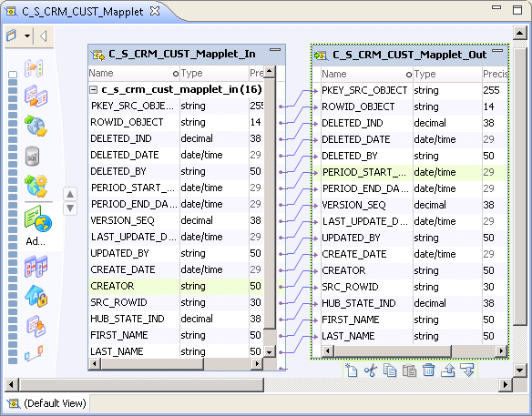Select the two-documents-with-orange-arrow palette icon
Viewport: 532px width, 416px height.
point(36,96)
